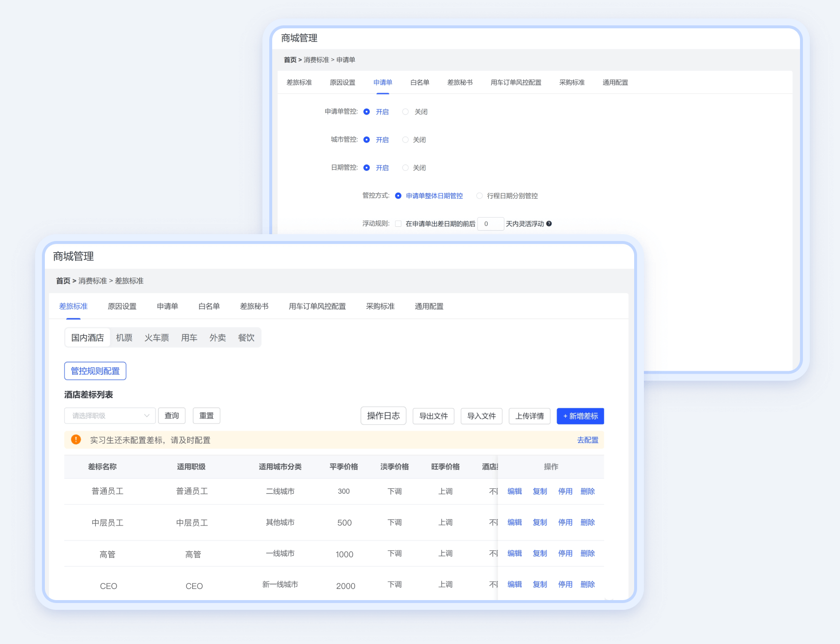The height and width of the screenshot is (644, 840).
Task: Choose 行程日期分别管控 option
Action: [480, 196]
